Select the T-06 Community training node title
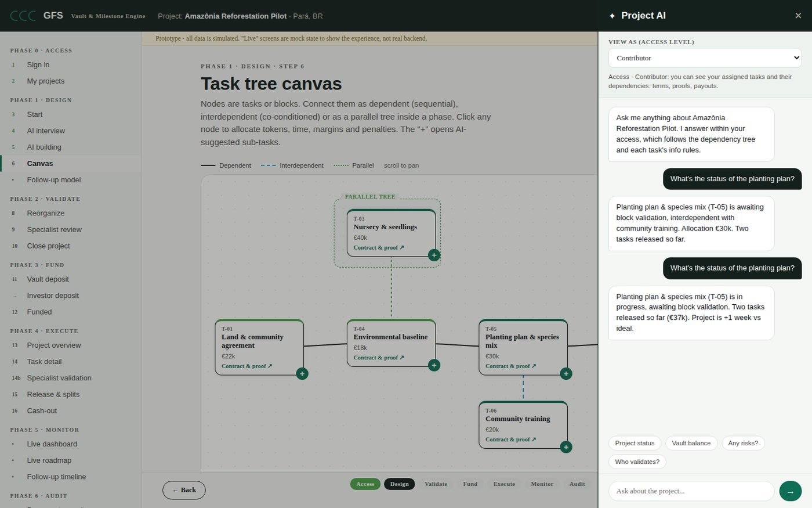The width and height of the screenshot is (812, 508). point(517,419)
